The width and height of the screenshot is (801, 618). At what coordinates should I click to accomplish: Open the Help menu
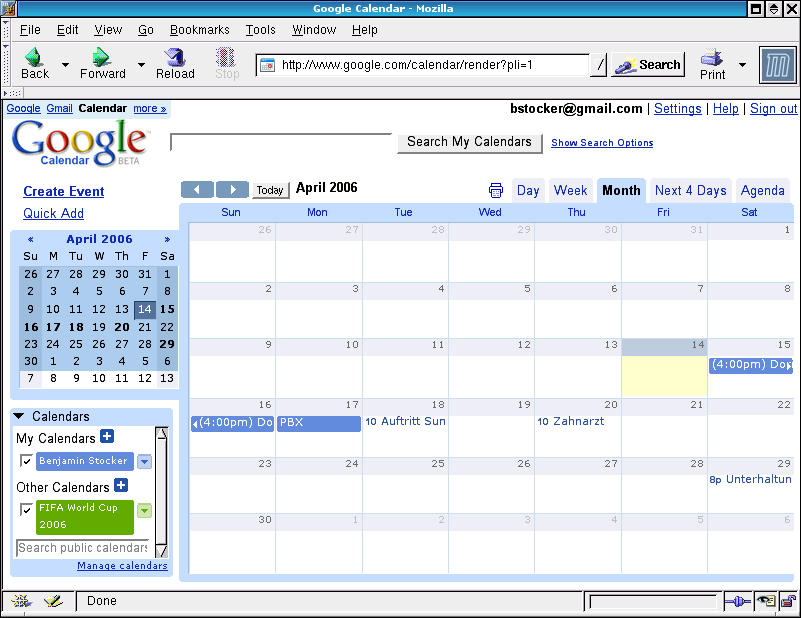365,30
